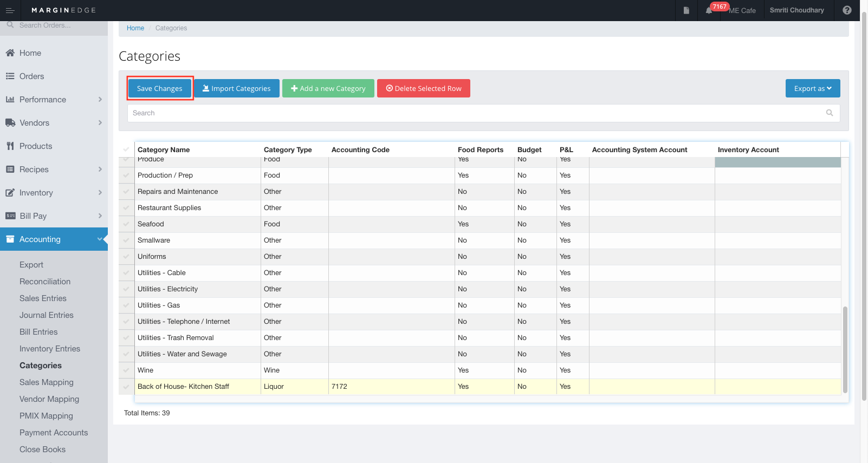
Task: Expand the Bill Pay submenu chevron
Action: point(100,216)
